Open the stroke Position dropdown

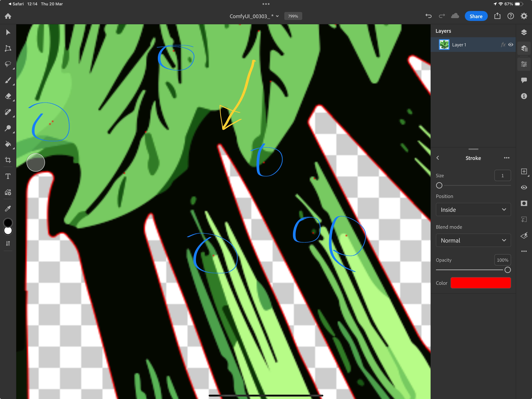pyautogui.click(x=473, y=209)
